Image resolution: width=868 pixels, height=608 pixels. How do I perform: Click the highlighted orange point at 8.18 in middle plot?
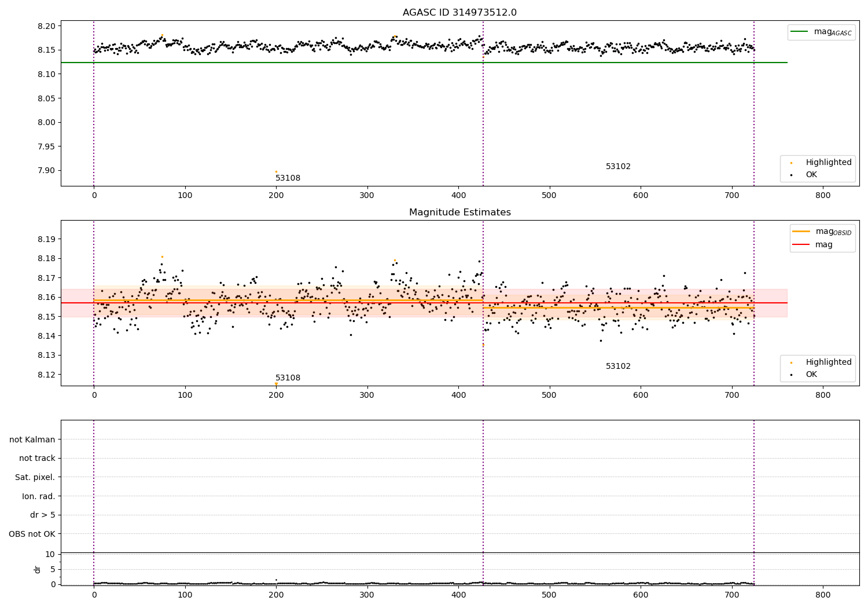coord(162,257)
